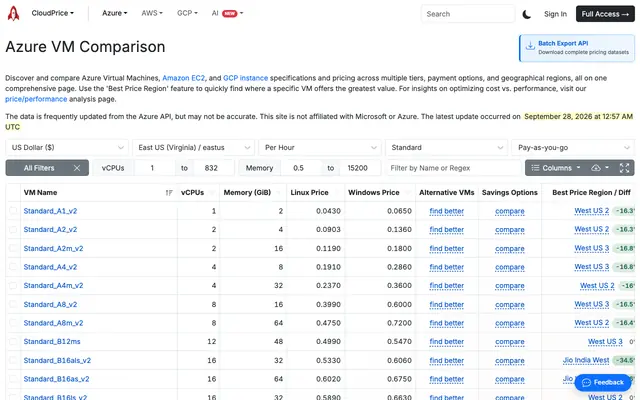This screenshot has width=640, height=400.
Task: Click the Batch Export API download icon
Action: pyautogui.click(x=530, y=46)
